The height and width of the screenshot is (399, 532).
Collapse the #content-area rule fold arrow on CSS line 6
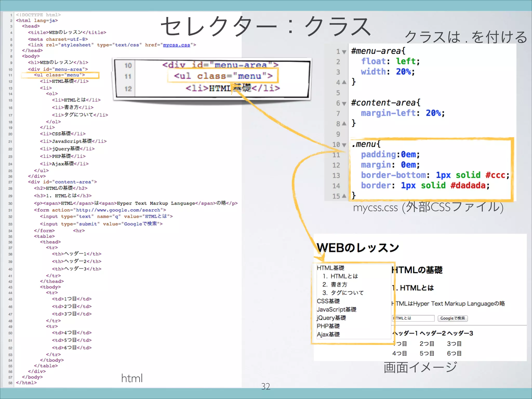pos(344,104)
